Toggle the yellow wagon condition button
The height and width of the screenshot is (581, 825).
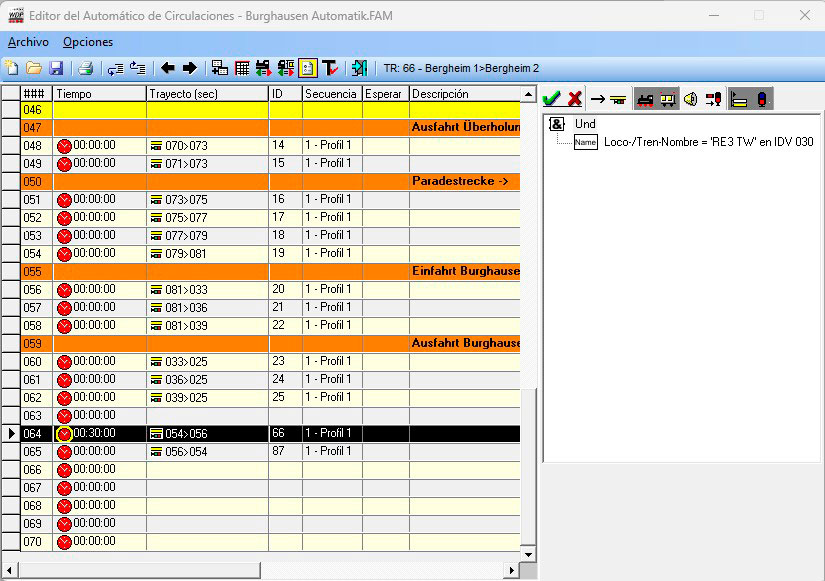667,98
